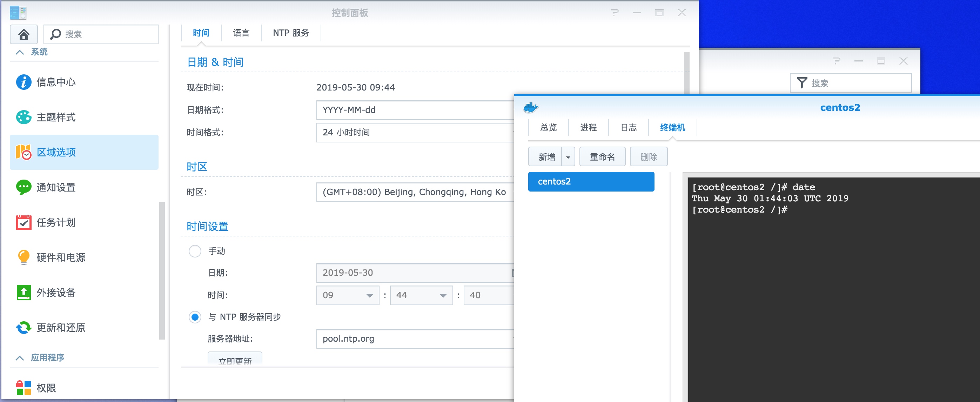Image resolution: width=980 pixels, height=402 pixels.
Task: Open 更新和还原 sidebar item text
Action: 61,327
